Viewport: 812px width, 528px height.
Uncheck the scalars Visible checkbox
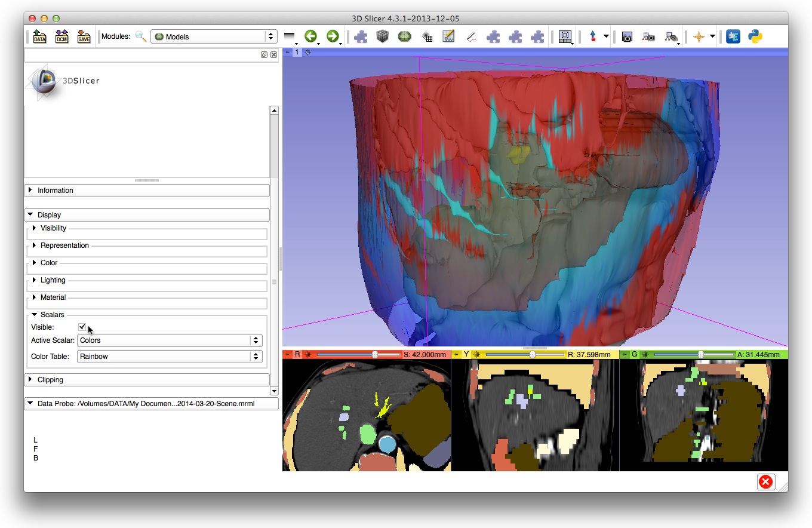pyautogui.click(x=82, y=327)
